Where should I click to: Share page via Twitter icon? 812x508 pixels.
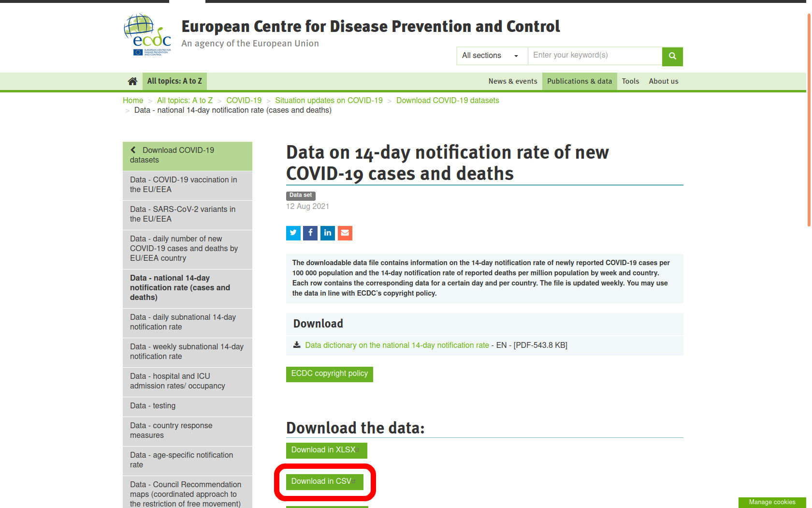point(293,233)
